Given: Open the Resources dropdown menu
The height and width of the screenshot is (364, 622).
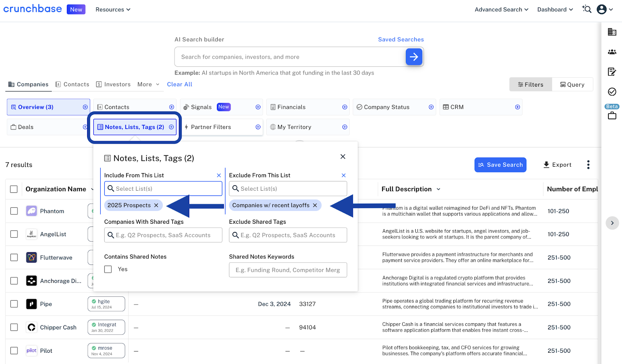Looking at the screenshot, I should coord(113,9).
